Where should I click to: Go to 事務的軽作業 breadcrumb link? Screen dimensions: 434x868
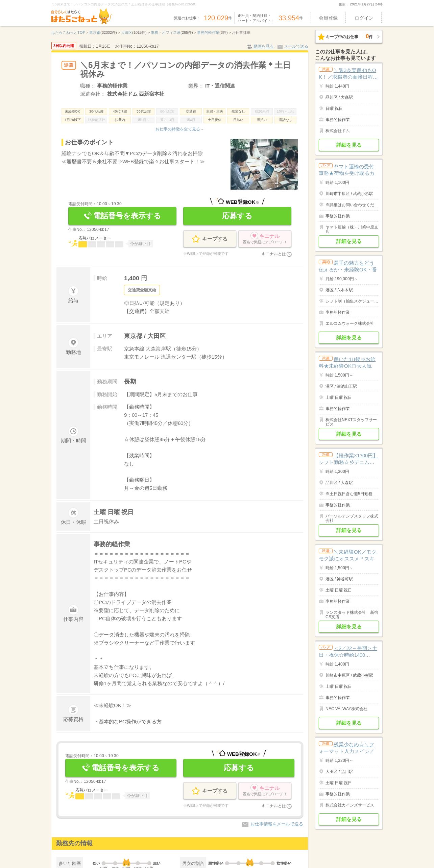coord(208,32)
